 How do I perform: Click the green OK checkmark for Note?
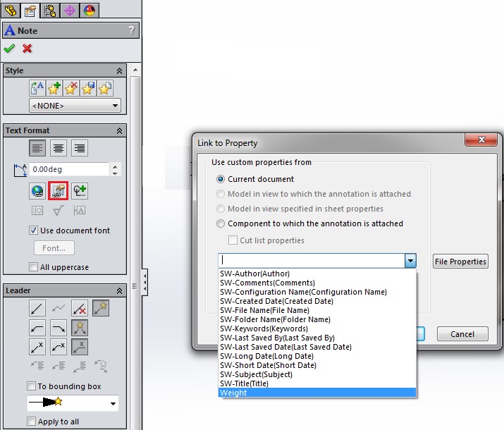(9, 49)
